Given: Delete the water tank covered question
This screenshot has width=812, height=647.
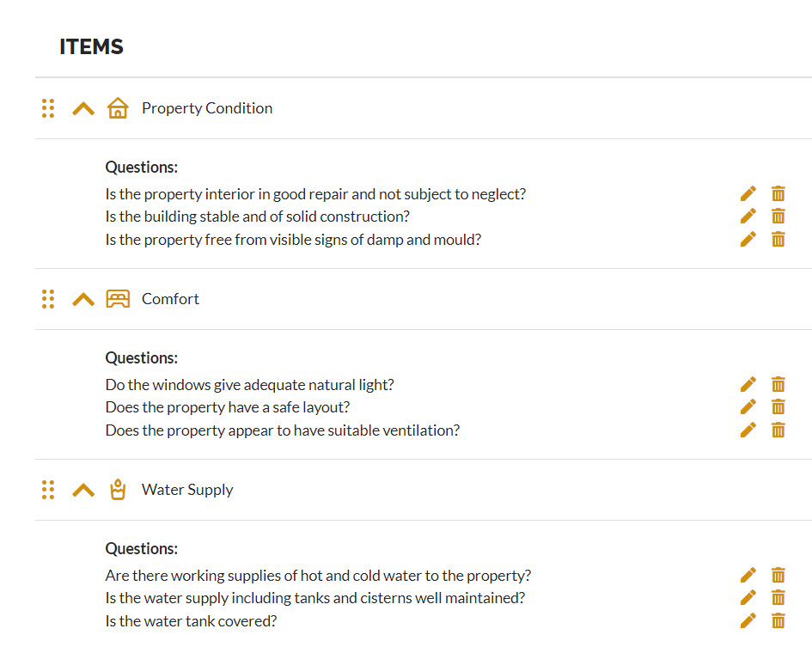Looking at the screenshot, I should 778,620.
